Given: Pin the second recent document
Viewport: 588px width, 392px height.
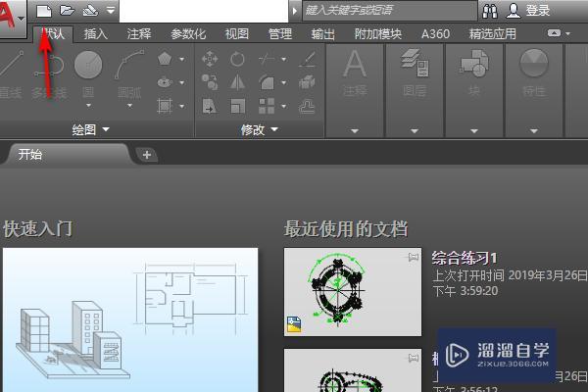Looking at the screenshot, I should click(413, 359).
